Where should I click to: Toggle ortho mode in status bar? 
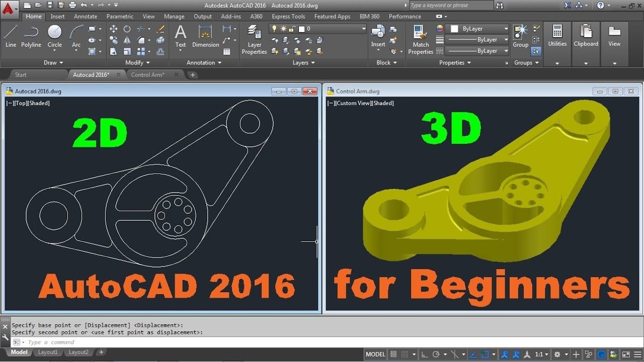[425, 354]
